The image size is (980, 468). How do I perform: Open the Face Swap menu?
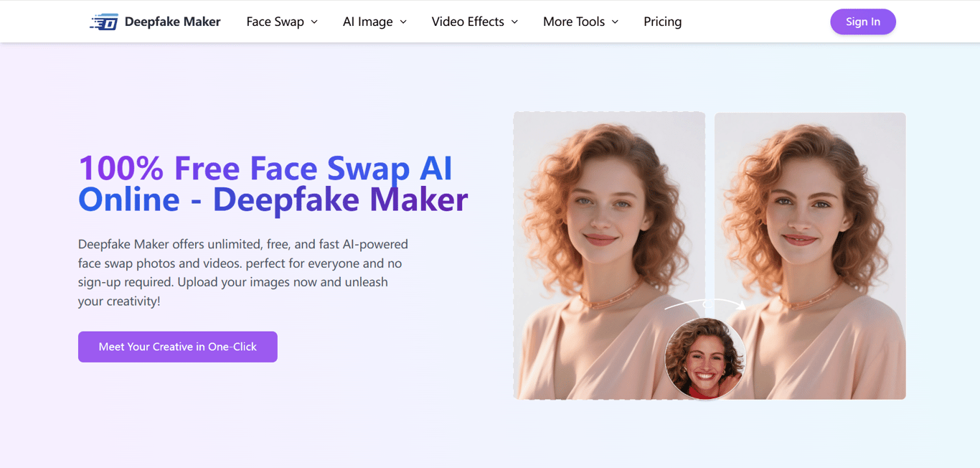click(275, 22)
